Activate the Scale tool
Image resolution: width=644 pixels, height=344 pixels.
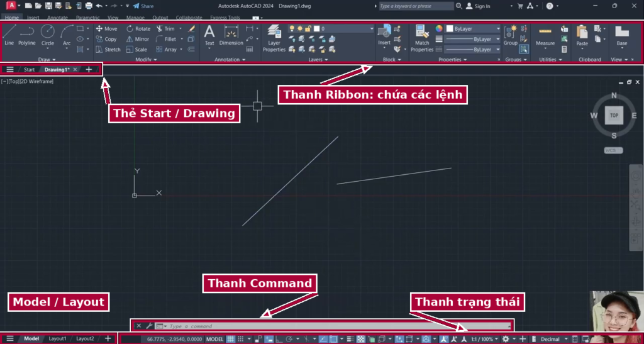pyautogui.click(x=136, y=49)
